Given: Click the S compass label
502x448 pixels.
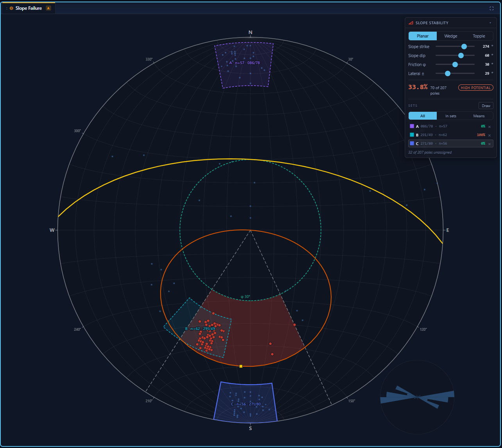Looking at the screenshot, I should (250, 428).
